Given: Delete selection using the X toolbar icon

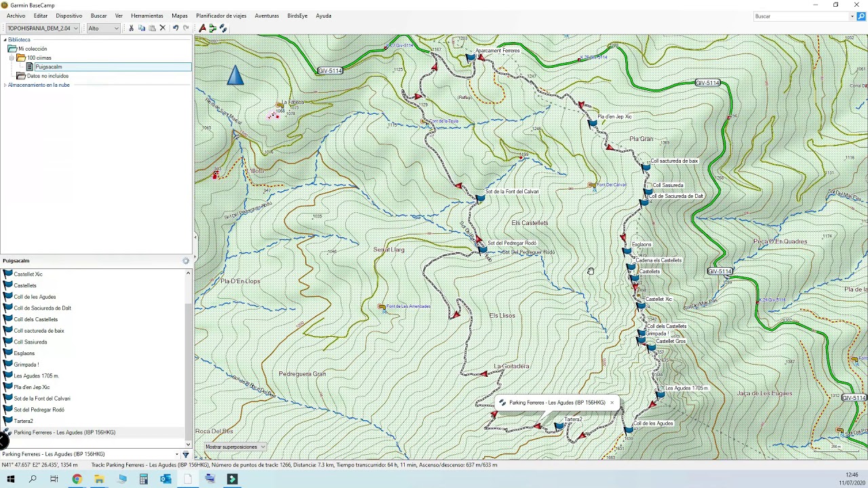Looking at the screenshot, I should point(162,28).
